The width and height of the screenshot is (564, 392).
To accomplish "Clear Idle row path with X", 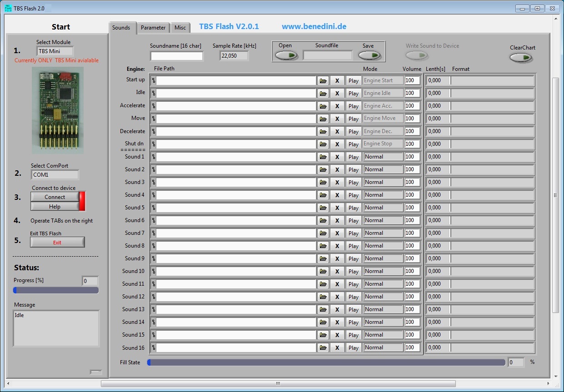I will pos(337,93).
